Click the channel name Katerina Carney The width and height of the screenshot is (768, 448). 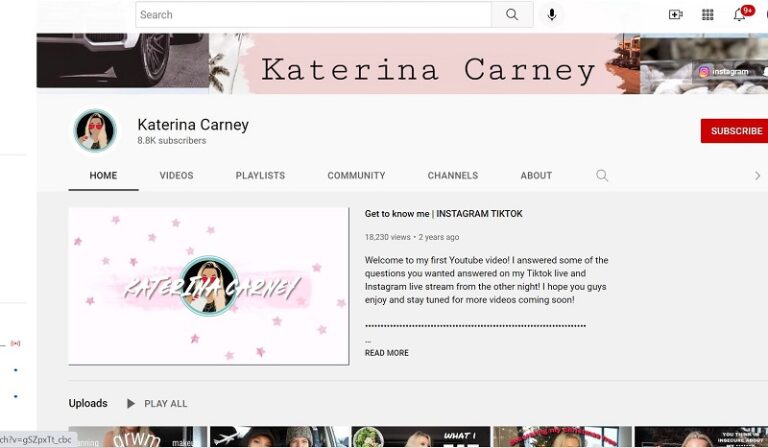click(x=193, y=124)
